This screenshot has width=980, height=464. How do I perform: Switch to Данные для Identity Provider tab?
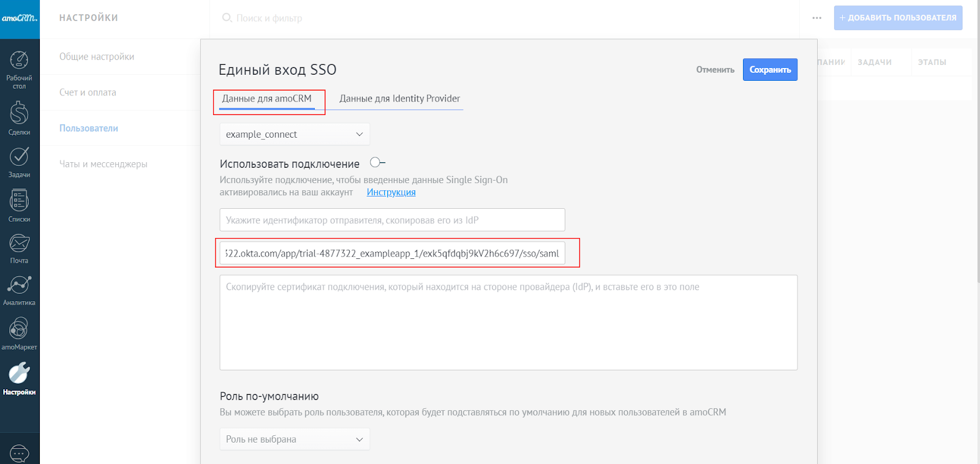tap(399, 99)
